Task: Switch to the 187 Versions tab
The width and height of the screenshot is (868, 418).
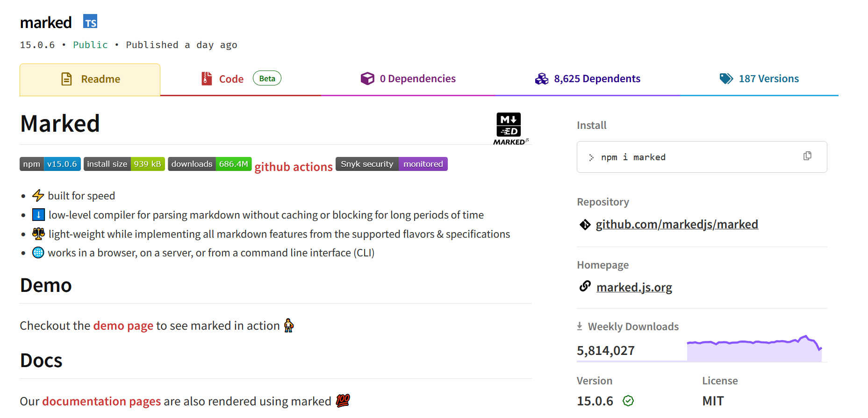Action: [x=769, y=78]
